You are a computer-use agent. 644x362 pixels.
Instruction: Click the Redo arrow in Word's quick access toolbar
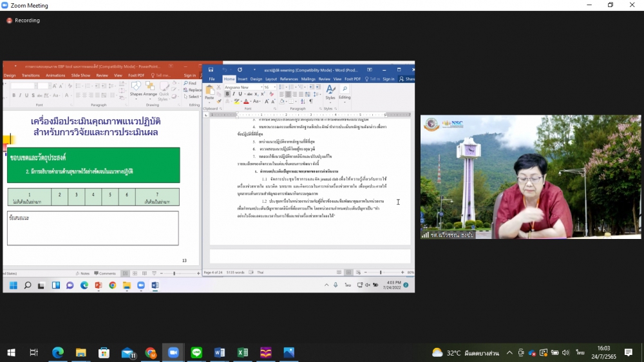pyautogui.click(x=240, y=70)
